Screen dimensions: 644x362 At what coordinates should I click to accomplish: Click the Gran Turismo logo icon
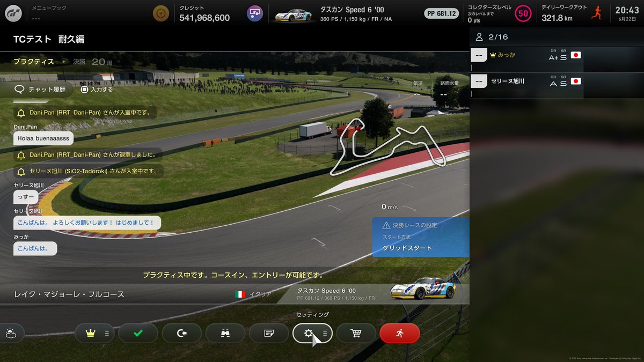pyautogui.click(x=13, y=13)
